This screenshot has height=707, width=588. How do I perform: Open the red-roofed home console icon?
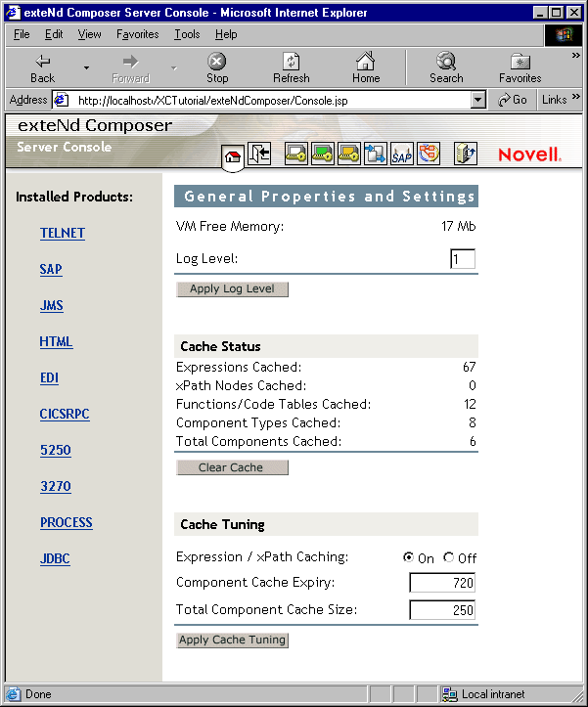click(233, 156)
